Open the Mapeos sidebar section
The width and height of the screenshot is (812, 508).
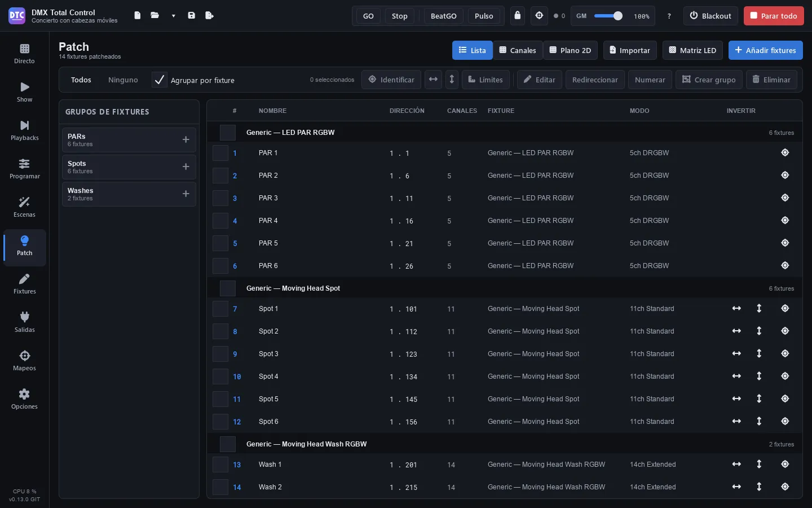pyautogui.click(x=24, y=361)
